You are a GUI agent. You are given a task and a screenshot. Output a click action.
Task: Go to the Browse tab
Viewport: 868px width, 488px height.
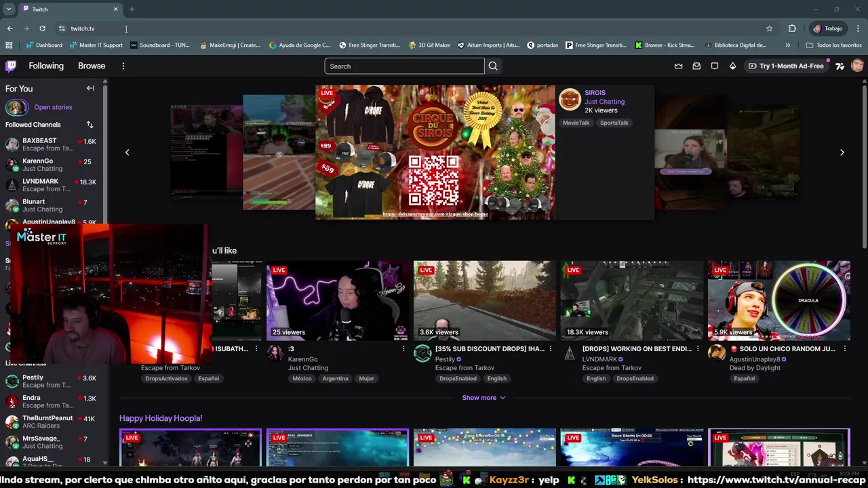coord(92,66)
